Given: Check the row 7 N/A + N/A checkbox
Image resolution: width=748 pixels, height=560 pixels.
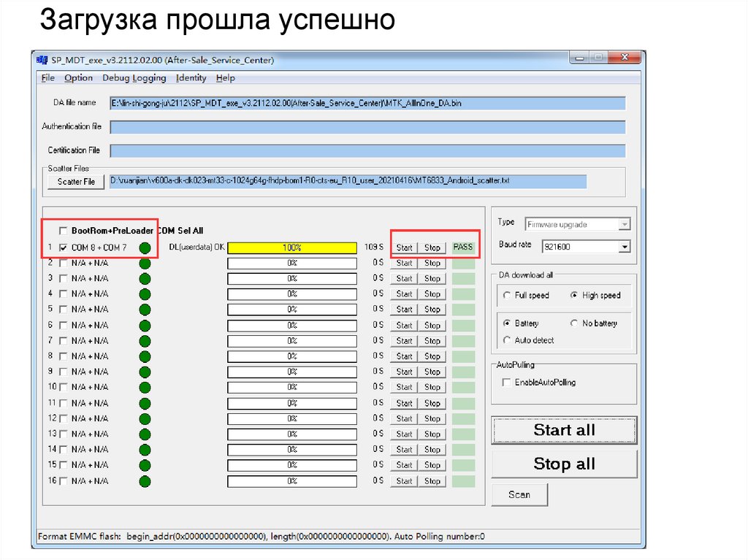Looking at the screenshot, I should click(x=63, y=340).
